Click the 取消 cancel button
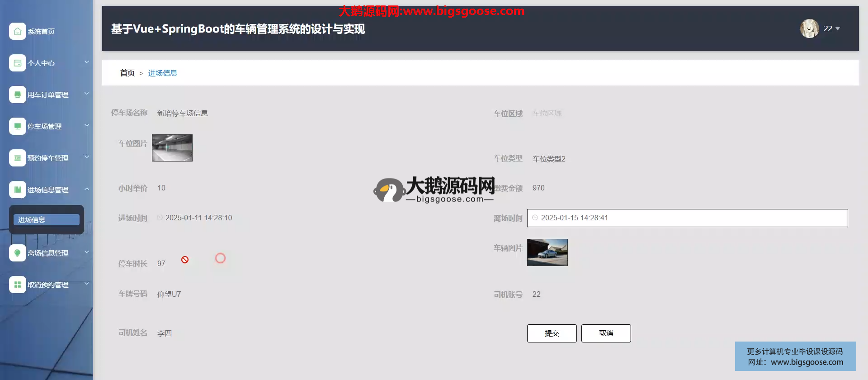This screenshot has width=868, height=380. click(606, 333)
